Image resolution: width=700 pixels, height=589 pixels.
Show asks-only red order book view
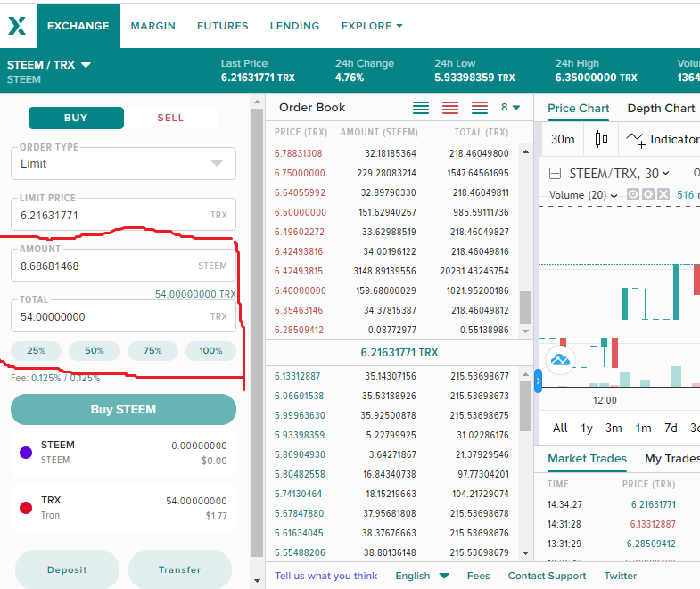[x=450, y=108]
